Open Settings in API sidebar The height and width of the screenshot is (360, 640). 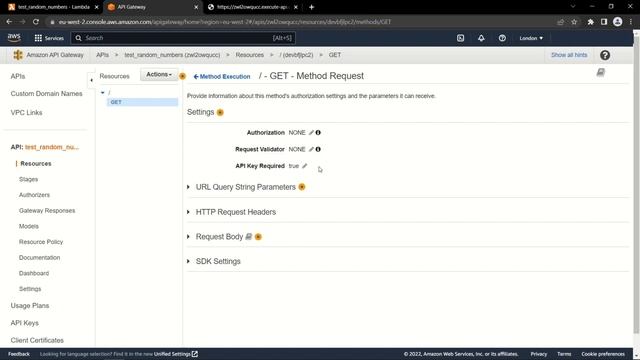coord(30,289)
